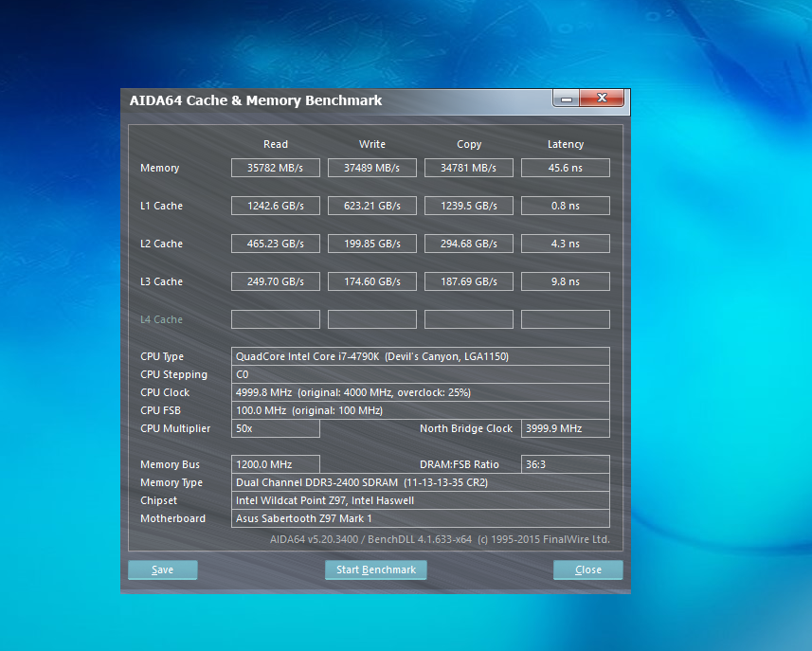Image resolution: width=812 pixels, height=651 pixels.
Task: Click the Write column header
Action: (x=372, y=144)
